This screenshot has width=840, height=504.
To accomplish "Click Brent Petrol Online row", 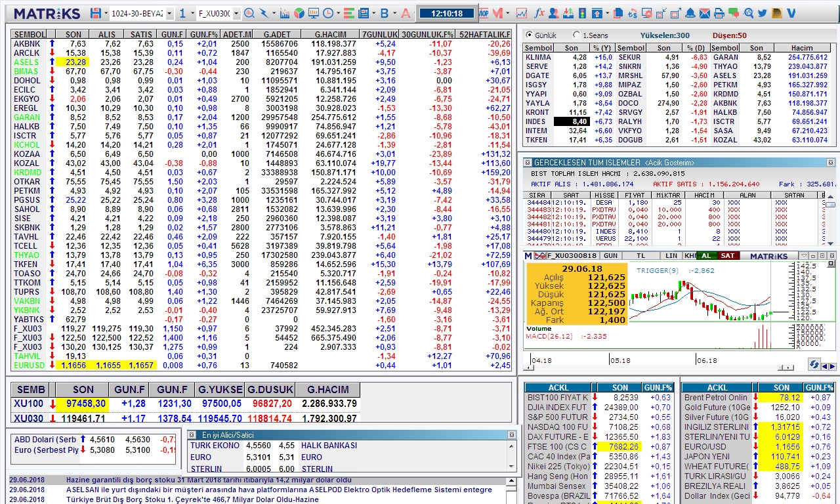I will click(x=758, y=397).
